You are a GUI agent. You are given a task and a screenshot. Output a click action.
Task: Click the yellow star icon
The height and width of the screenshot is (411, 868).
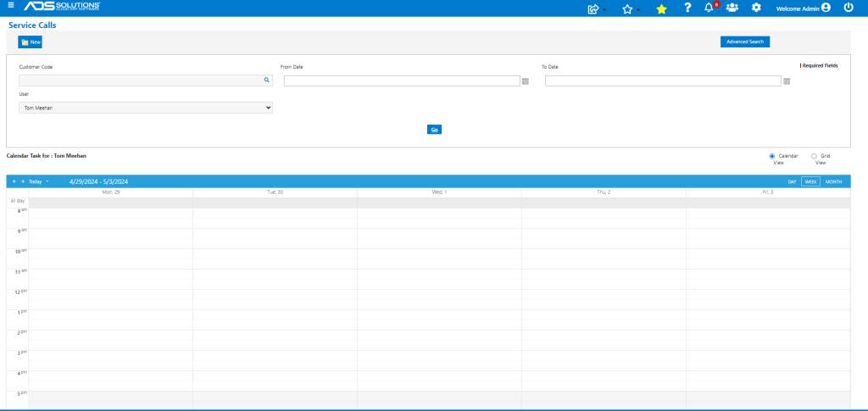(661, 8)
